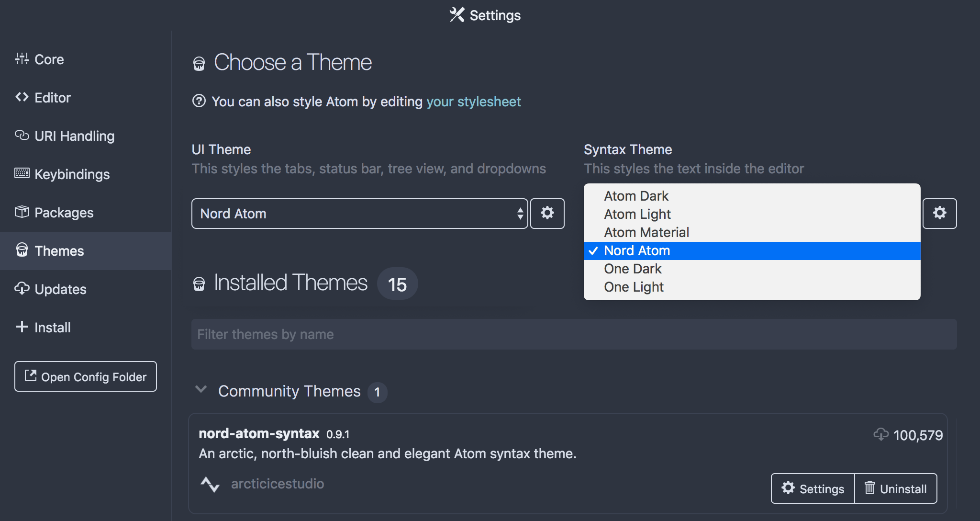Click the Settings tab title icon
The image size is (980, 521).
457,15
